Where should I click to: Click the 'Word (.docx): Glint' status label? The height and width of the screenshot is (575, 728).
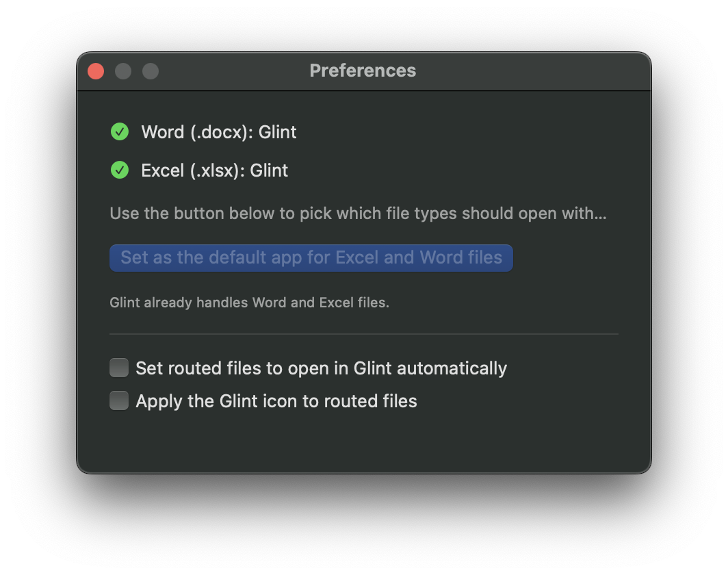[218, 132]
